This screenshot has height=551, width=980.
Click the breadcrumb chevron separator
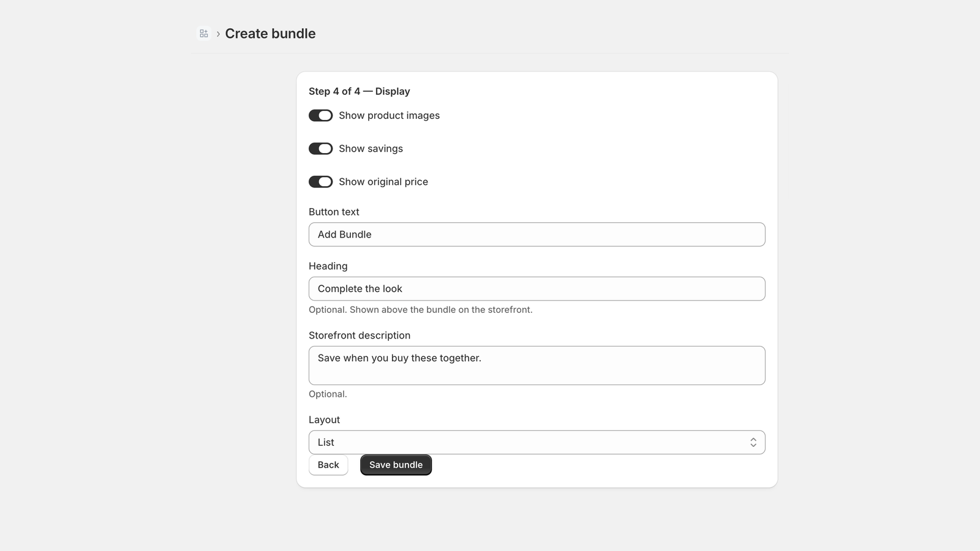click(x=218, y=34)
